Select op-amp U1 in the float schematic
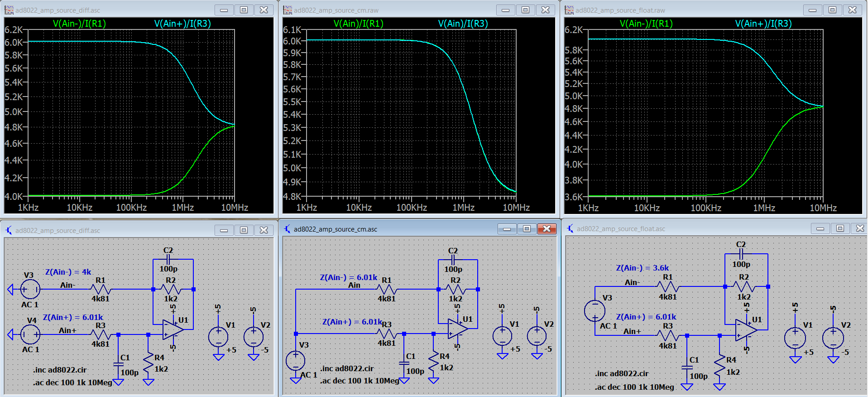Image resolution: width=868 pixels, height=397 pixels. pyautogui.click(x=747, y=329)
